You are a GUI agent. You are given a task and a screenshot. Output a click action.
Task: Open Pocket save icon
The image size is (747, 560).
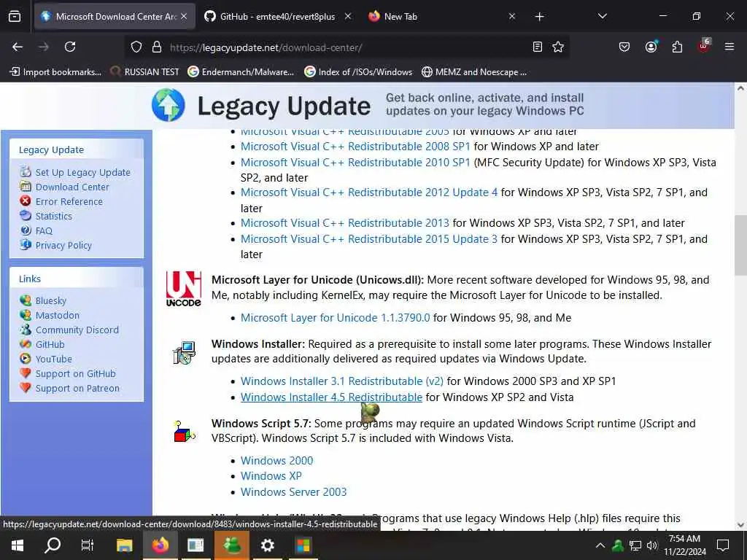[x=624, y=47]
